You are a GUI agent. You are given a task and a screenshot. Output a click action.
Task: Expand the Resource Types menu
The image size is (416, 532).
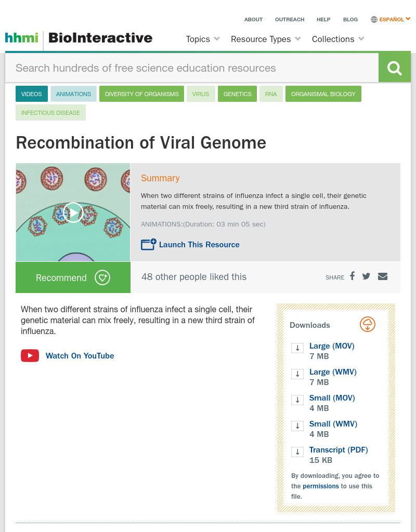265,39
